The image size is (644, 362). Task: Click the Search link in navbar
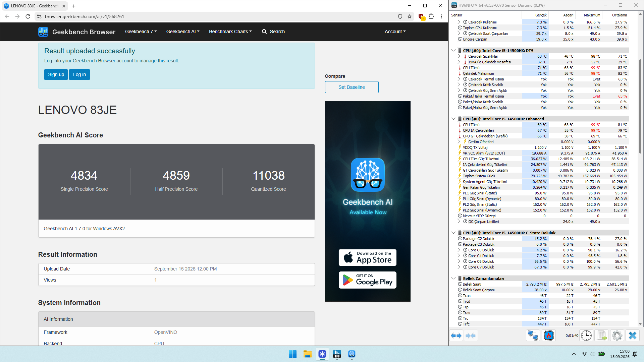pos(277,32)
